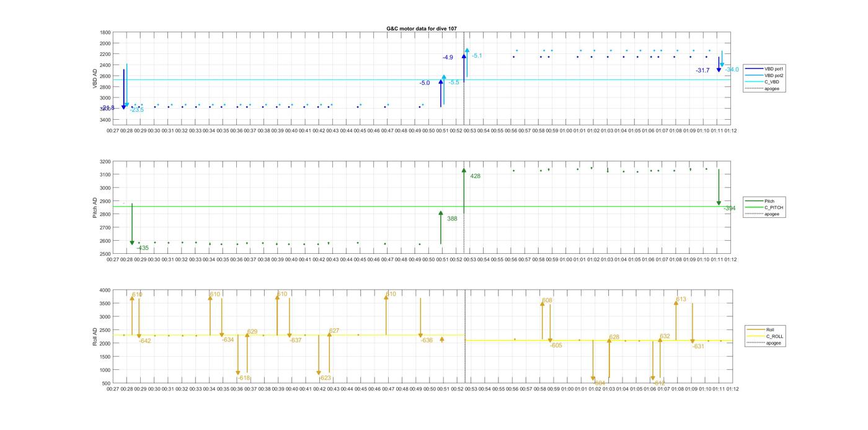
Task: Select the 'VBD pot1' legend entry
Action: [x=764, y=69]
